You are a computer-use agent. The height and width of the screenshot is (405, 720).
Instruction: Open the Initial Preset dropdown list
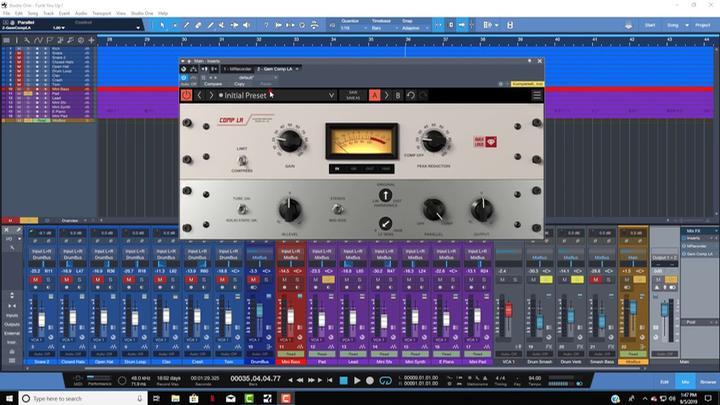(x=332, y=96)
